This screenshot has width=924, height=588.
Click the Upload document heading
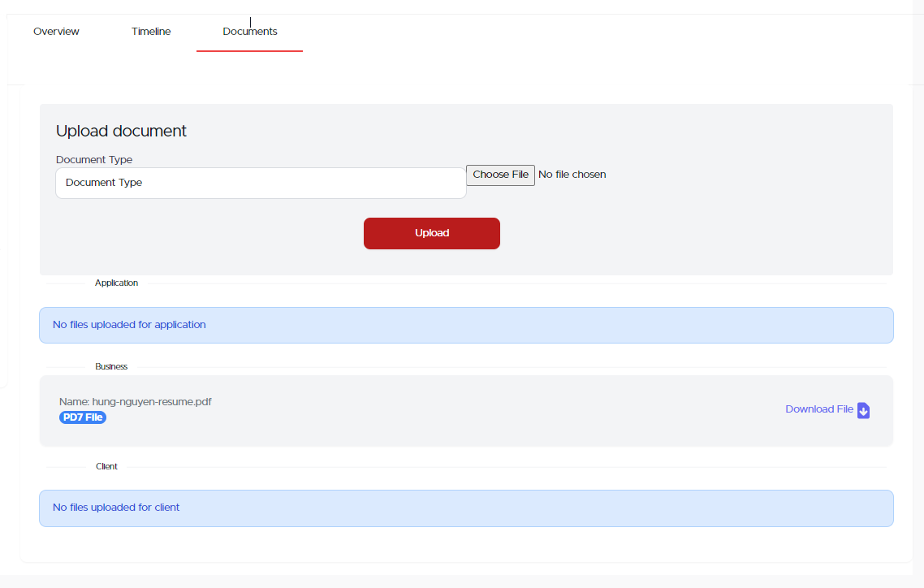[x=122, y=131]
